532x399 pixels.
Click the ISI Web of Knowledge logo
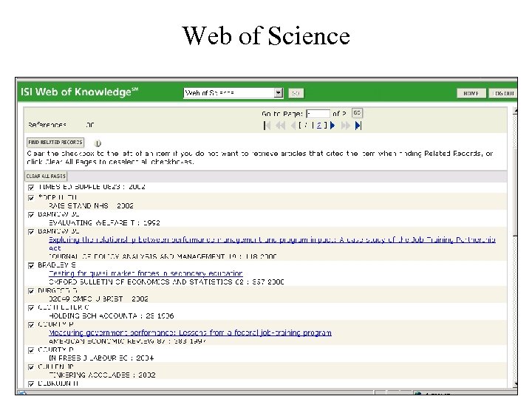point(79,92)
